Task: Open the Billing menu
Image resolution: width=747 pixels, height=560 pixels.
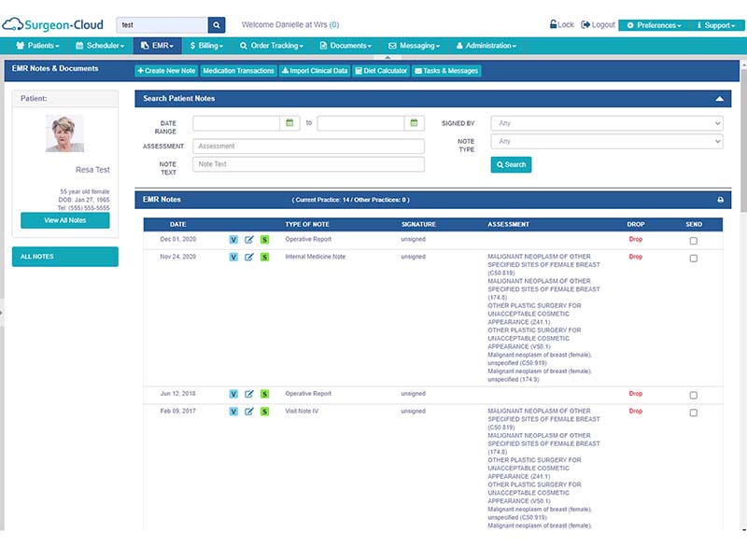Action: 206,46
